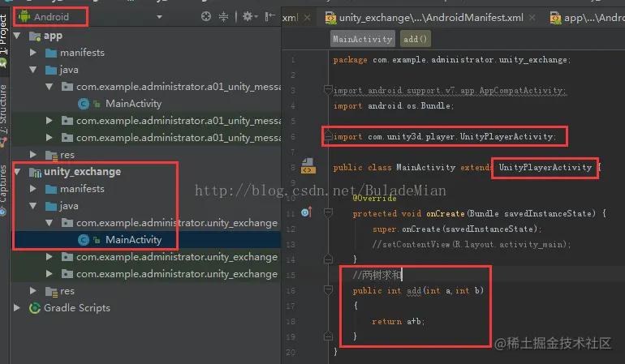The width and height of the screenshot is (625, 364).
Task: Click import android.os.Bundle line
Action: click(x=394, y=106)
